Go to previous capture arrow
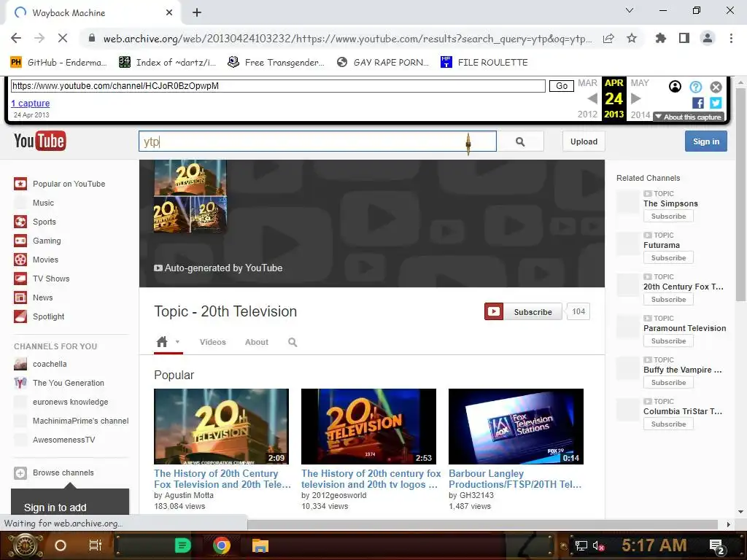The height and width of the screenshot is (560, 747). coord(592,98)
